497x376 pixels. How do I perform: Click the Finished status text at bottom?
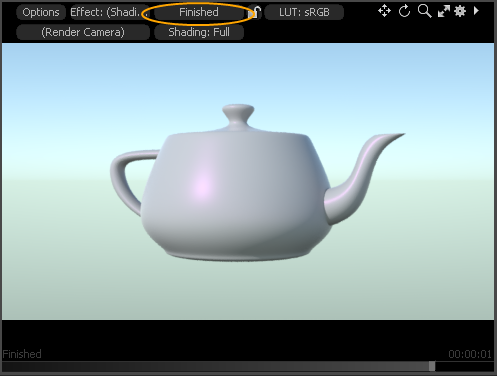click(22, 354)
